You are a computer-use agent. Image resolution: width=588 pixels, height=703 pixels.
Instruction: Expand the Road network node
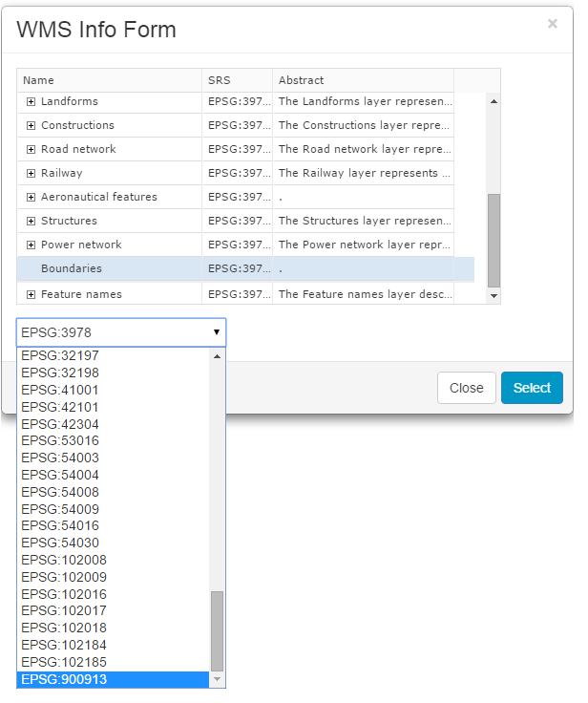click(x=31, y=149)
